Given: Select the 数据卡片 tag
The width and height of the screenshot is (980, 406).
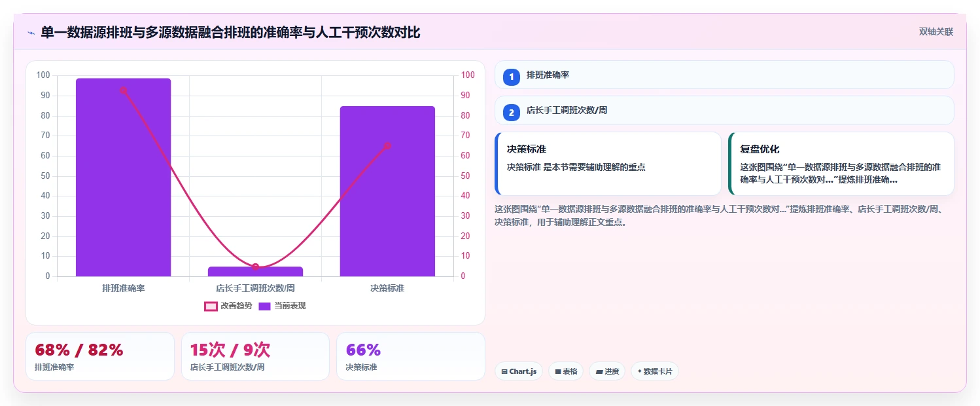Looking at the screenshot, I should click(x=655, y=371).
